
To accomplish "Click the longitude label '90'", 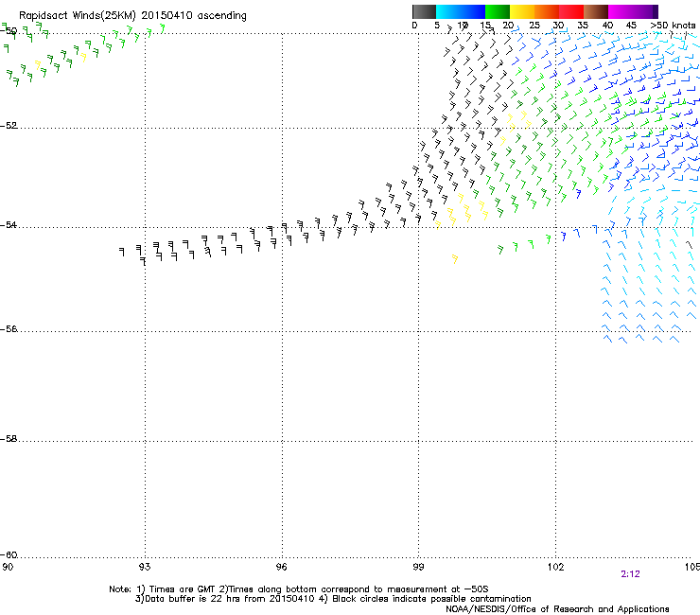I will 8,567.
